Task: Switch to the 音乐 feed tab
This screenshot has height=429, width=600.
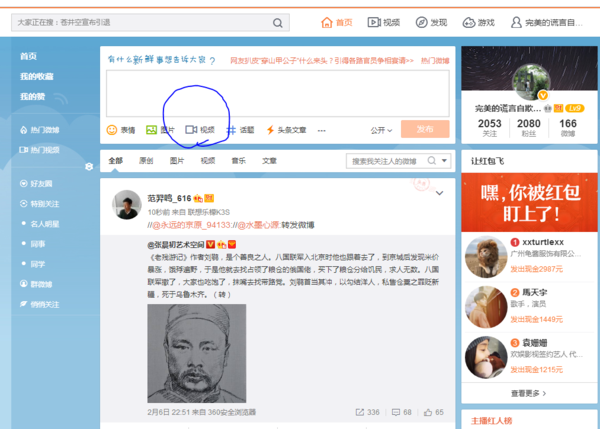Action: (238, 160)
